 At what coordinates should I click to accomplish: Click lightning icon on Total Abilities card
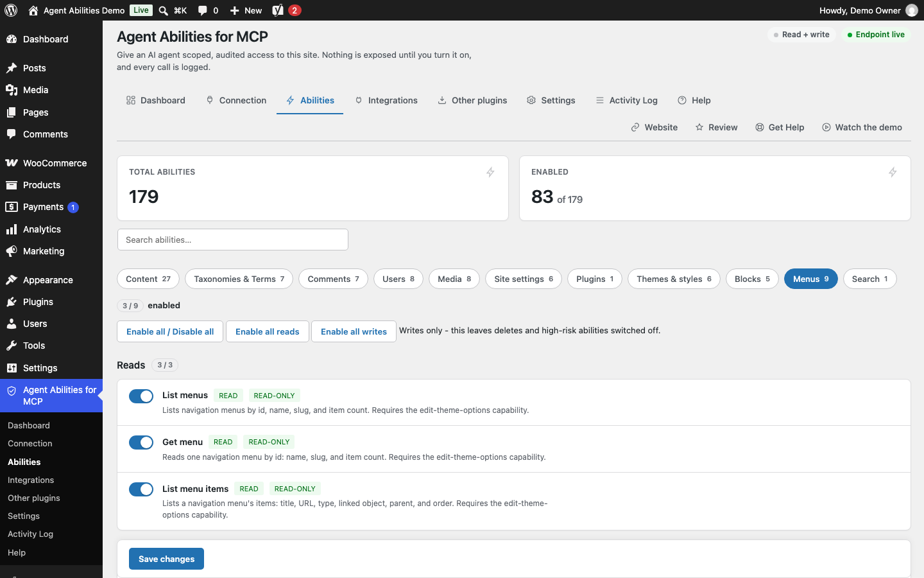[490, 172]
